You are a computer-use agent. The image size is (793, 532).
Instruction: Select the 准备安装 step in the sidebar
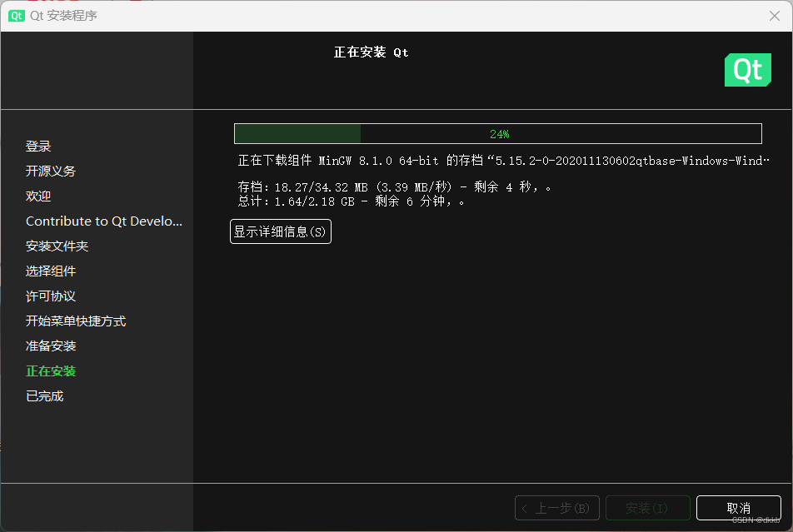point(51,346)
